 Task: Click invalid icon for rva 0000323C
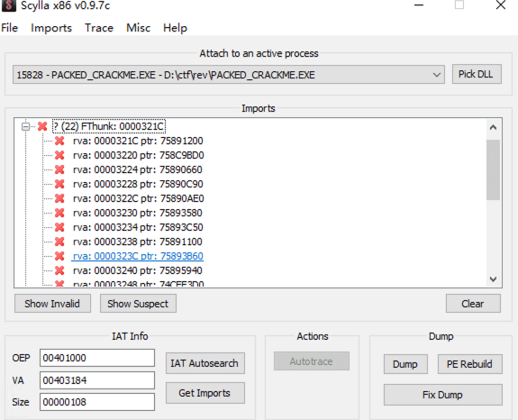click(x=59, y=256)
